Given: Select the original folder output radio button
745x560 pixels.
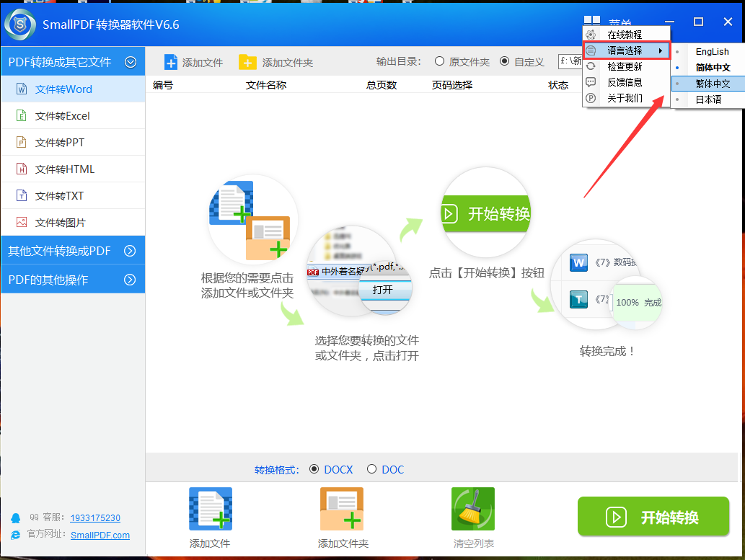Looking at the screenshot, I should pyautogui.click(x=439, y=61).
